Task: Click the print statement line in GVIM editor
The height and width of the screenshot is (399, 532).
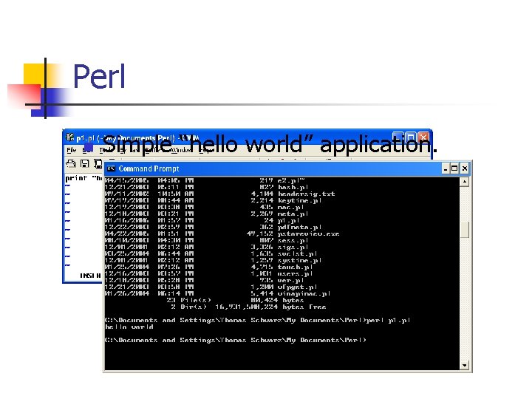Action: pos(83,178)
